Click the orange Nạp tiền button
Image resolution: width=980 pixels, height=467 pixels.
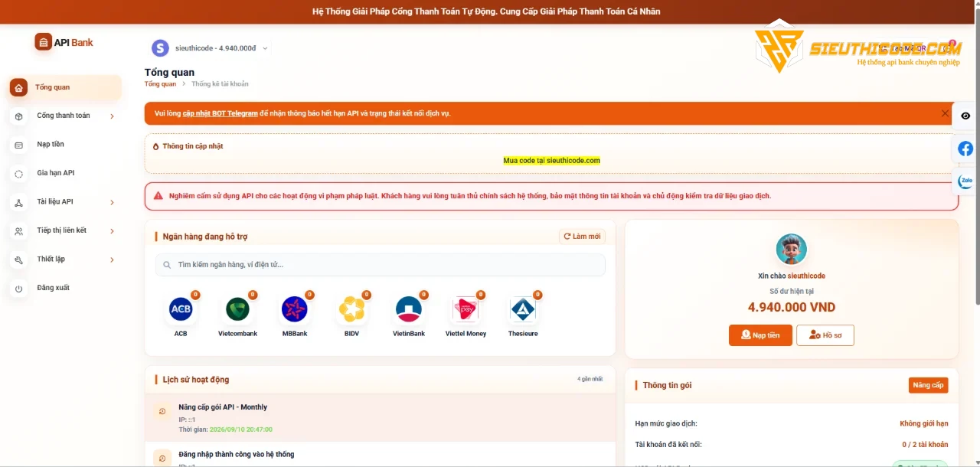click(760, 335)
